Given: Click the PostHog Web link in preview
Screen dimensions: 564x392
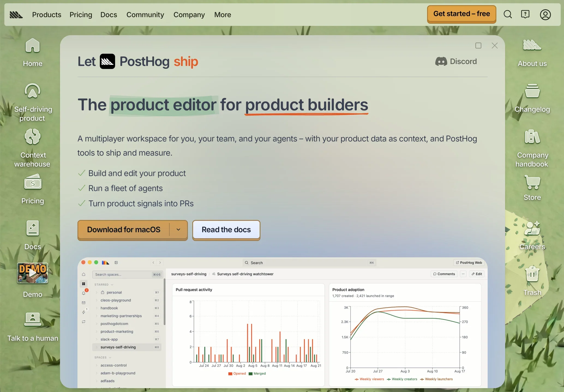Looking at the screenshot, I should pyautogui.click(x=469, y=263).
